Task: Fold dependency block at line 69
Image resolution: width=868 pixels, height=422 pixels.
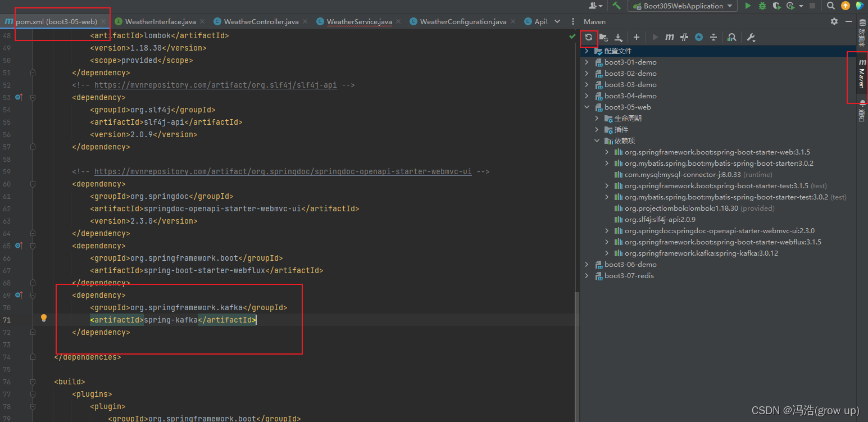Action: click(x=33, y=295)
